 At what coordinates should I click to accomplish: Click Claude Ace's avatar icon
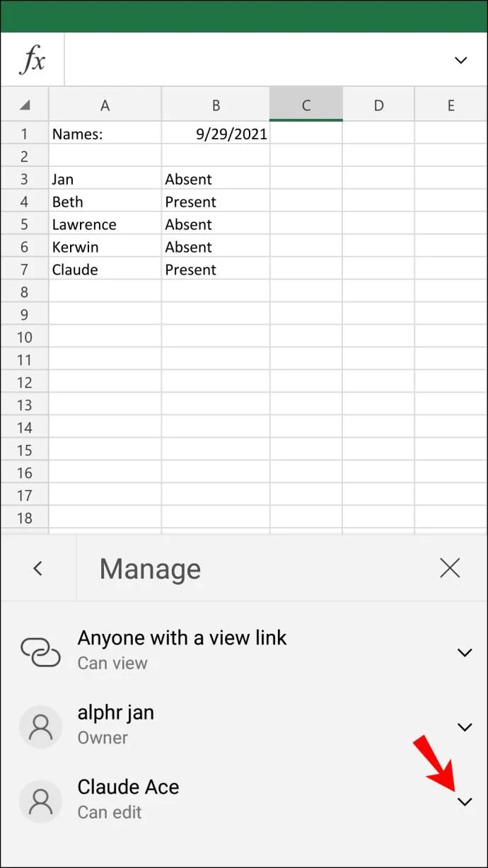[x=41, y=801]
